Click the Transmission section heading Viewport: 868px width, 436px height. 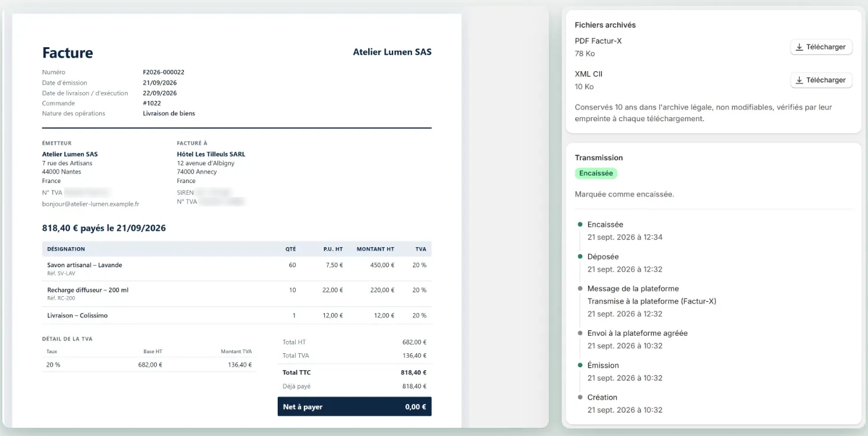pos(598,158)
